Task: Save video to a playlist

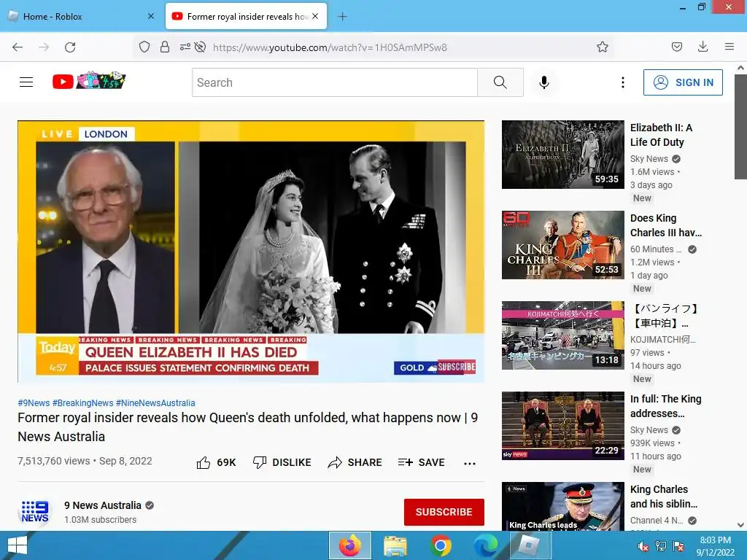Action: click(x=422, y=462)
